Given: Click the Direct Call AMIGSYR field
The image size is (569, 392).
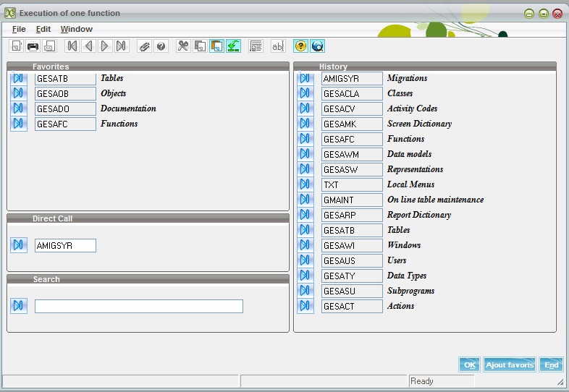Looking at the screenshot, I should pos(65,246).
